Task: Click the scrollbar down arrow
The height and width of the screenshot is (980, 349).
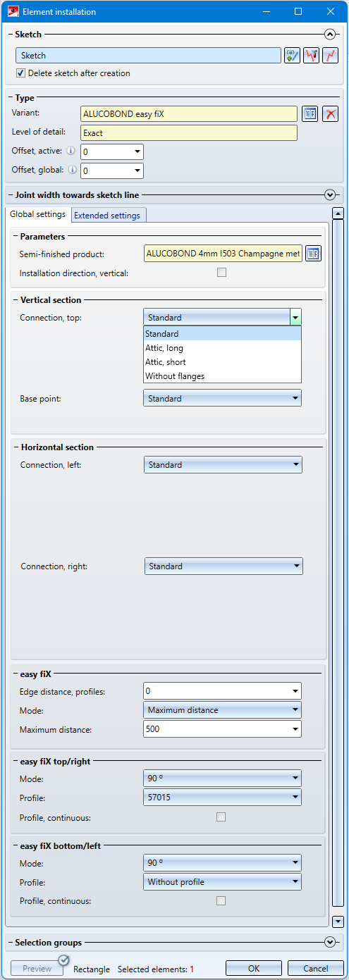Action: click(338, 921)
